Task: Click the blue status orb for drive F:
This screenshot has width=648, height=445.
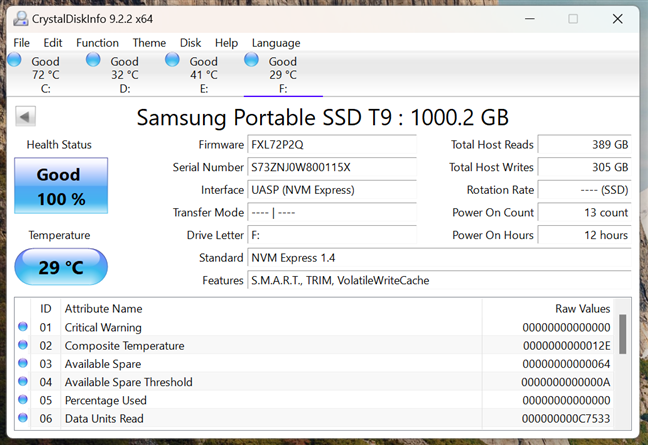Action: (251, 60)
